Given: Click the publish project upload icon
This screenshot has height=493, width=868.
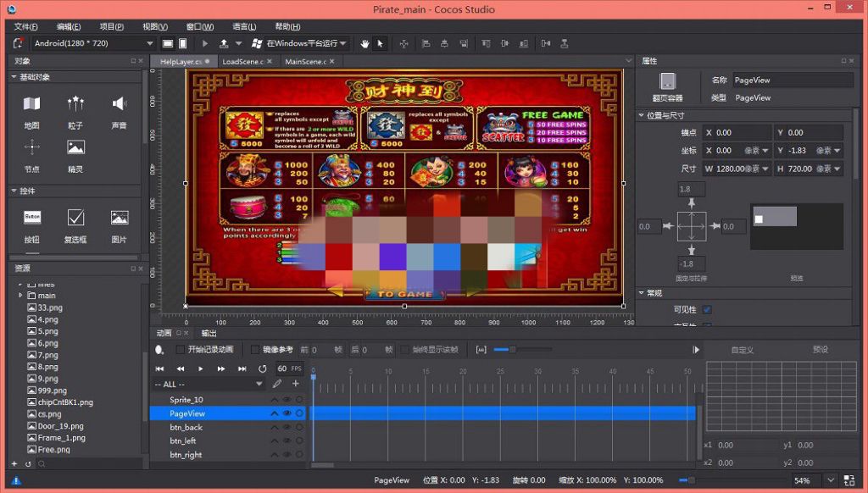Looking at the screenshot, I should [x=224, y=43].
